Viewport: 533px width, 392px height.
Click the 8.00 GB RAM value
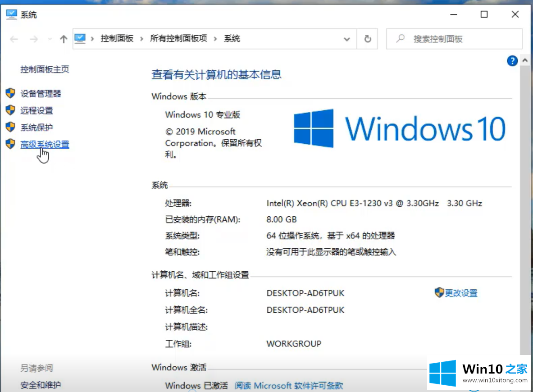pos(282,219)
